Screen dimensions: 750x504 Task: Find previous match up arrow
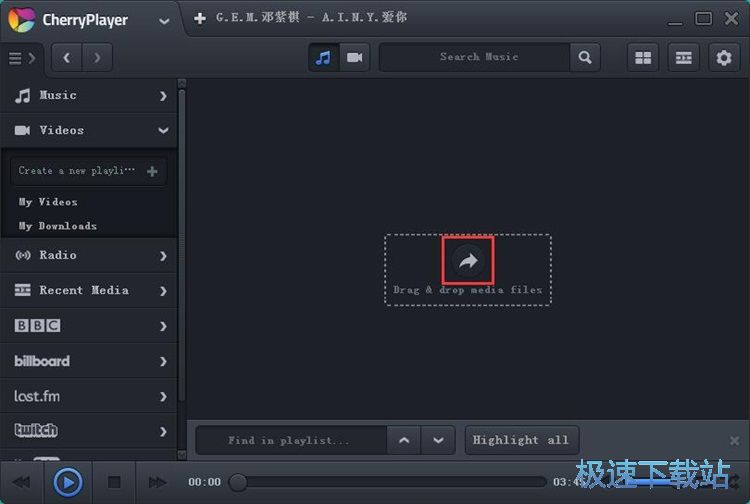click(404, 440)
